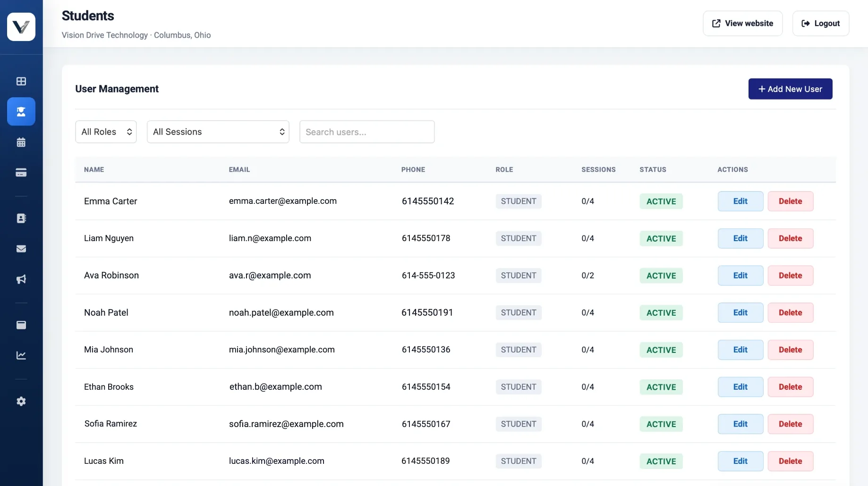Click the Logout button

[820, 23]
